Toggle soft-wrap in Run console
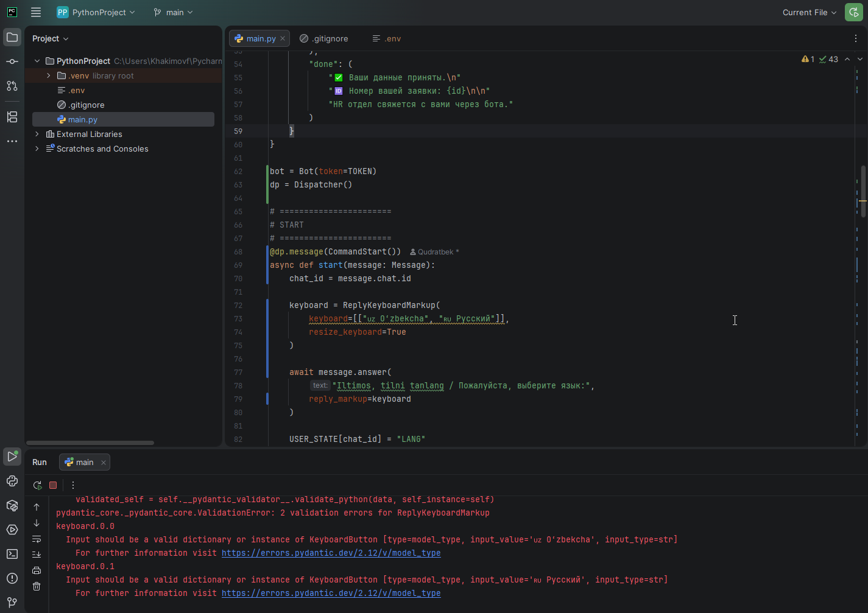This screenshot has height=613, width=868. click(37, 539)
